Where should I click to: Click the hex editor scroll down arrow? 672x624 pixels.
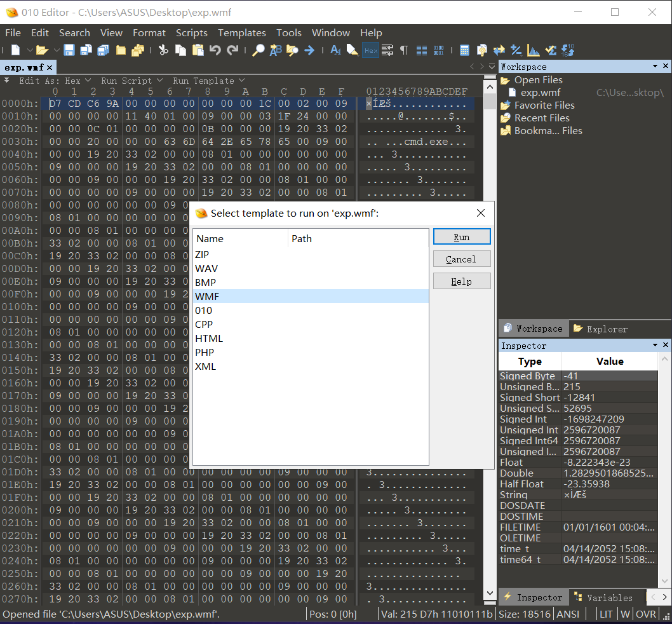pos(490,593)
